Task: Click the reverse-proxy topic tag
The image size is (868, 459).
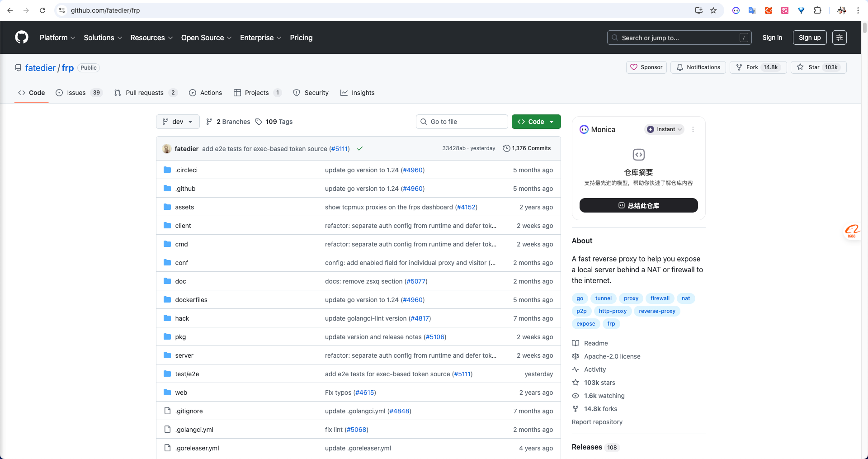Action: click(x=657, y=311)
